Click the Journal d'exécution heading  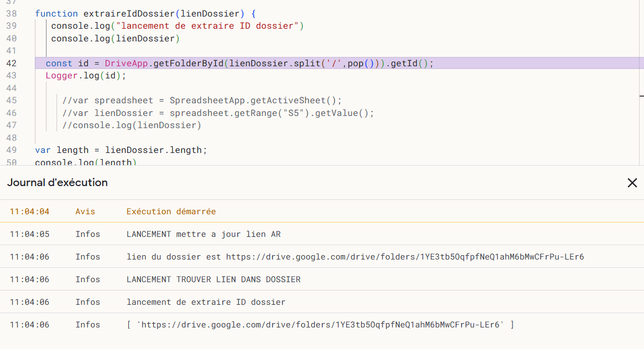[x=57, y=183]
